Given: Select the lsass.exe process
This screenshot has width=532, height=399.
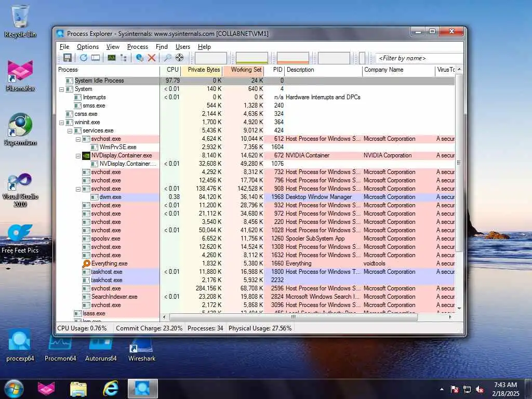Looking at the screenshot, I should pos(255,313).
